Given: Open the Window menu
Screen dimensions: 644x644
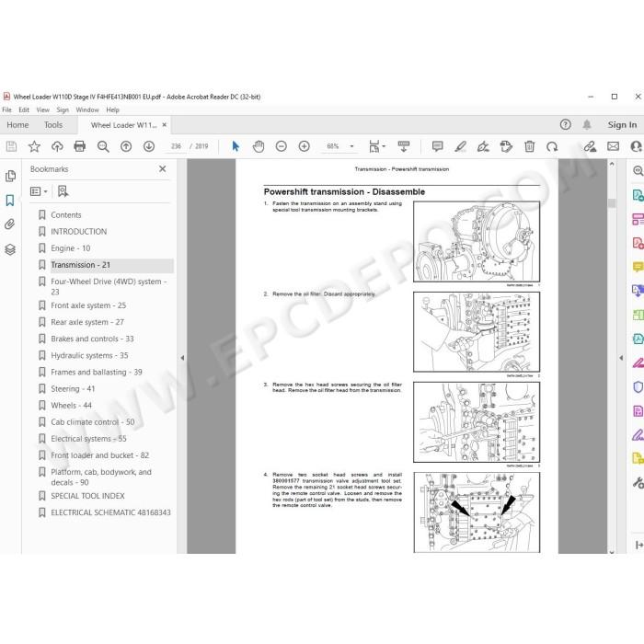Looking at the screenshot, I should coord(87,109).
